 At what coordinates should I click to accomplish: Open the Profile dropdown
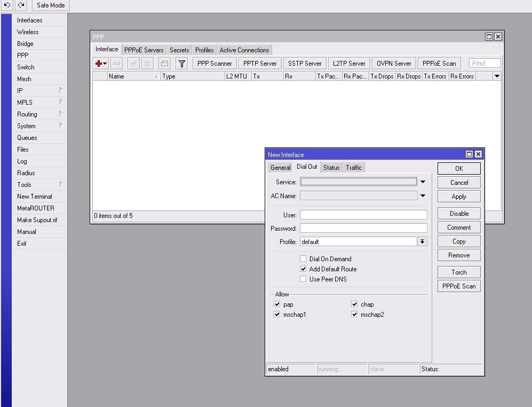pos(423,241)
